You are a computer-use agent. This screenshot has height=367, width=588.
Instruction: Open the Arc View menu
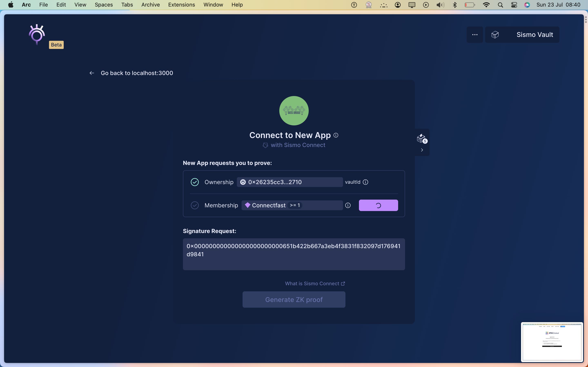tap(80, 5)
